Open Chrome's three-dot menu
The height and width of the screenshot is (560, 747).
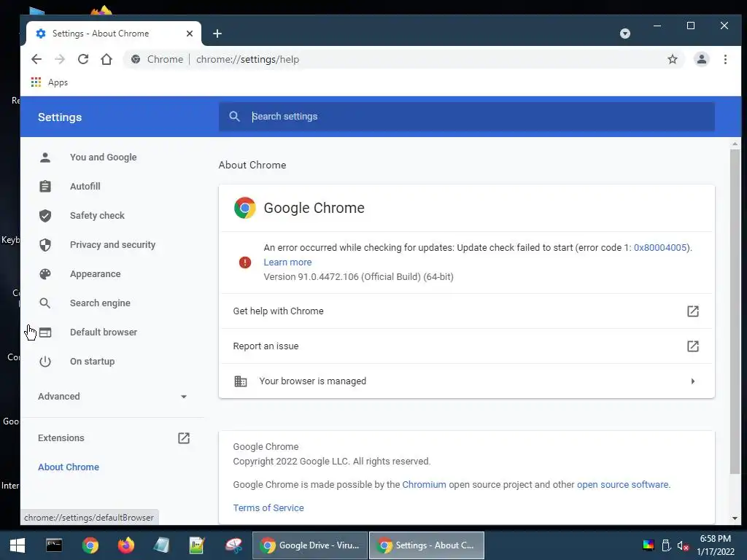pos(725,59)
